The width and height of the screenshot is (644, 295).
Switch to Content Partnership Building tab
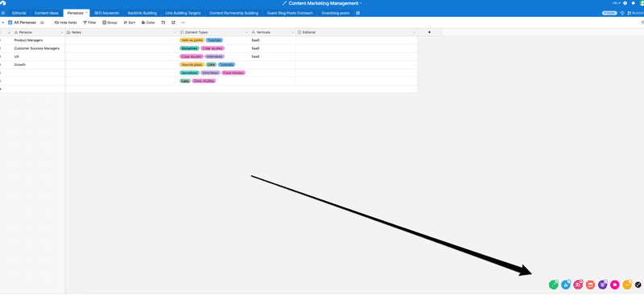pos(233,13)
